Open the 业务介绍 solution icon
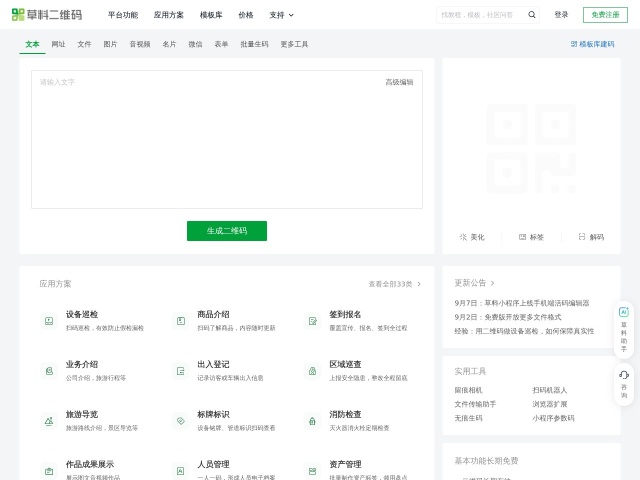Image resolution: width=640 pixels, height=480 pixels. click(49, 371)
